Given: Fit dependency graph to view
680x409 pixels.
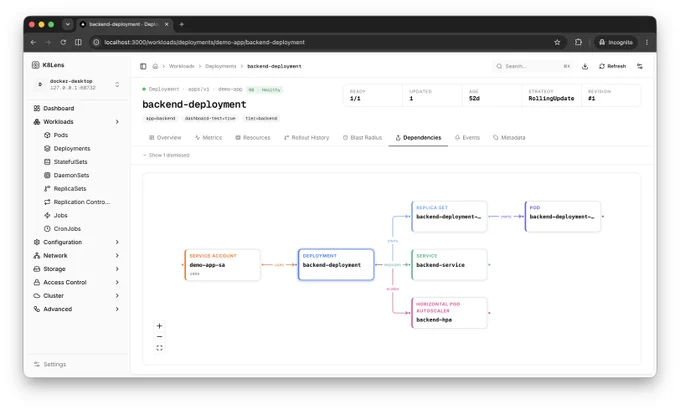Looking at the screenshot, I should pos(160,348).
